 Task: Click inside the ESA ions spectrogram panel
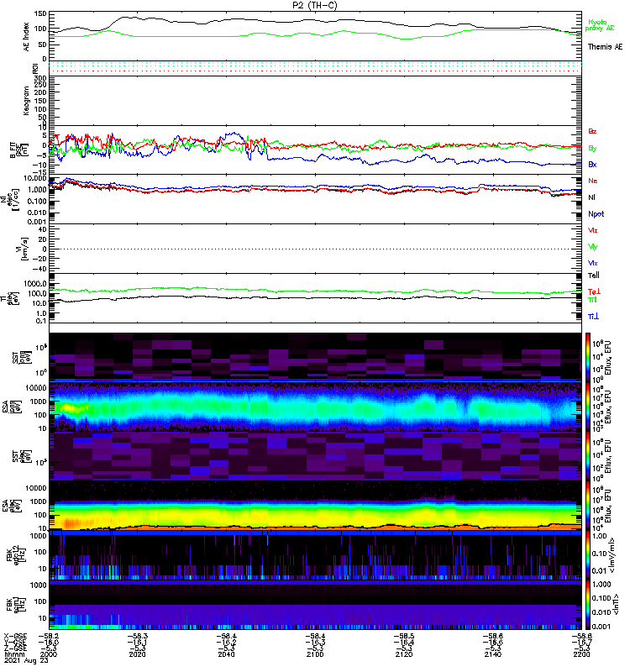click(316, 407)
